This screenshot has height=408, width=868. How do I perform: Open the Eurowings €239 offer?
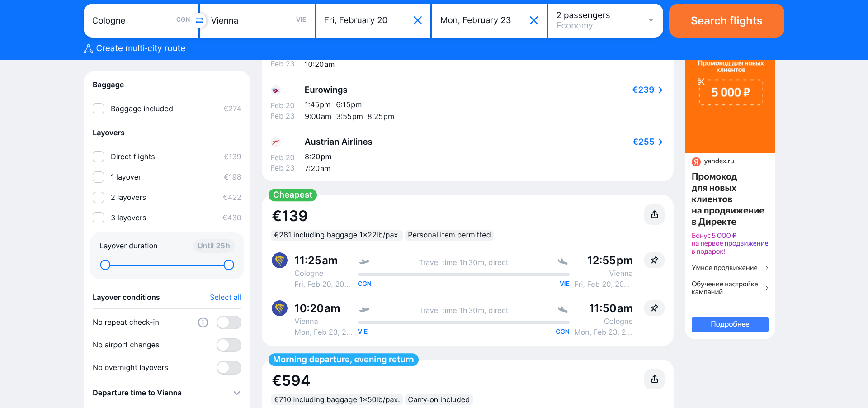647,90
